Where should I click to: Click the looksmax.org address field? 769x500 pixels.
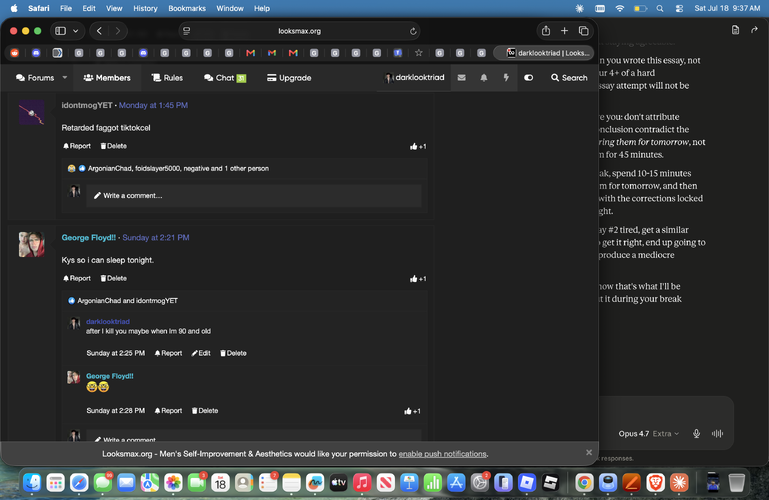[299, 31]
